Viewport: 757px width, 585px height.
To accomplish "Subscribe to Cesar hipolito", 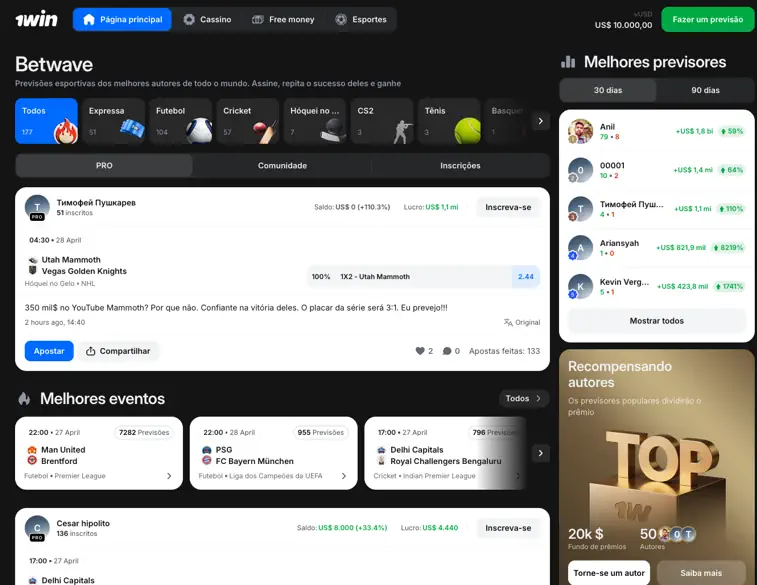I will point(508,528).
